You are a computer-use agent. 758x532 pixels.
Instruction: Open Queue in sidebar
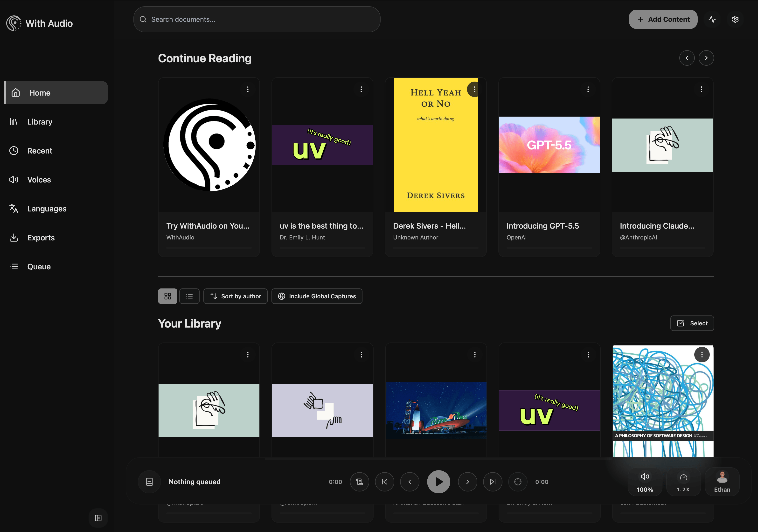point(56,266)
